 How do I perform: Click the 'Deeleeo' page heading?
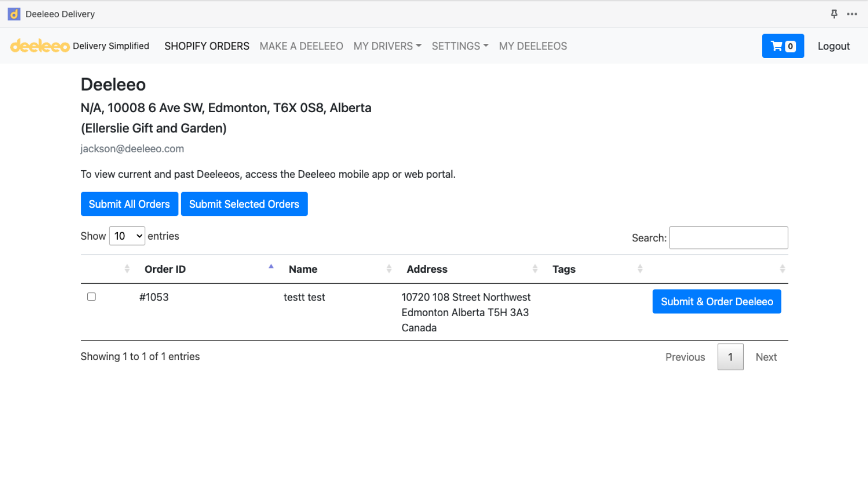[x=113, y=85]
